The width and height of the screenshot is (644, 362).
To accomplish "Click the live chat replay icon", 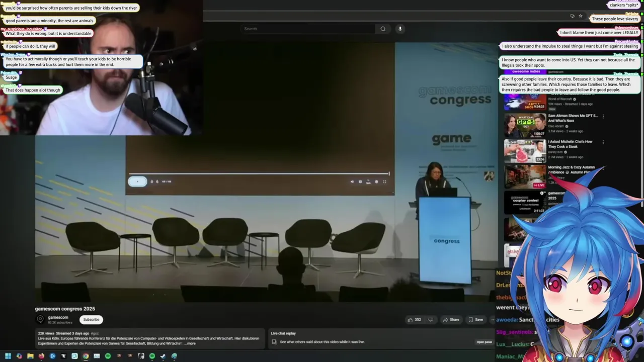I will (274, 342).
